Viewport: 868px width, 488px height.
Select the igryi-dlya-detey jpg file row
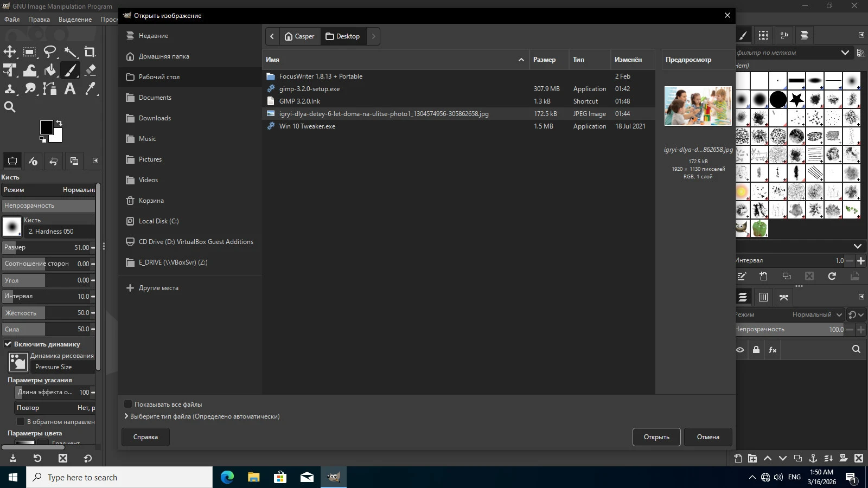(384, 114)
